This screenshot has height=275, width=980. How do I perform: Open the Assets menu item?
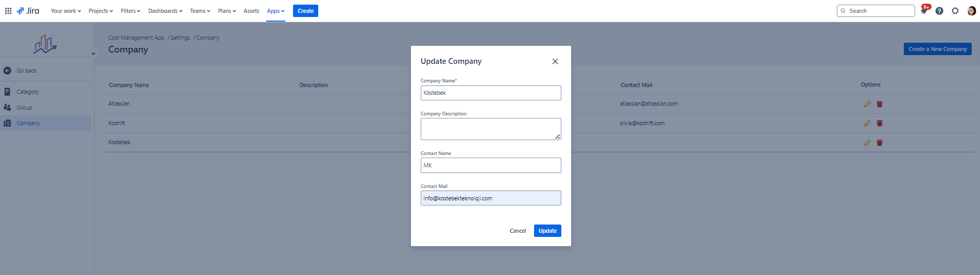pos(251,11)
